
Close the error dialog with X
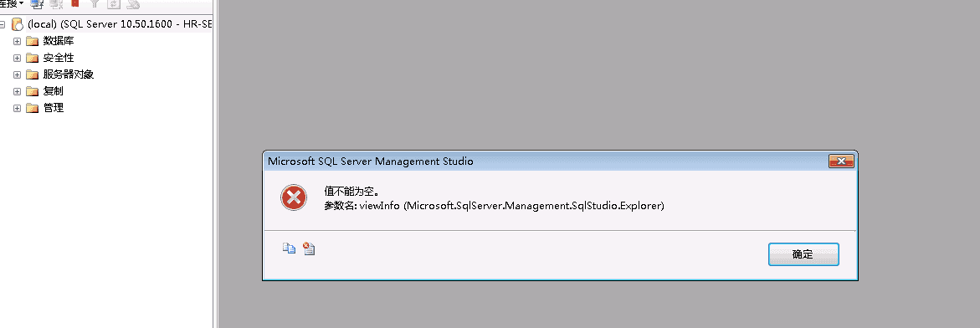841,161
